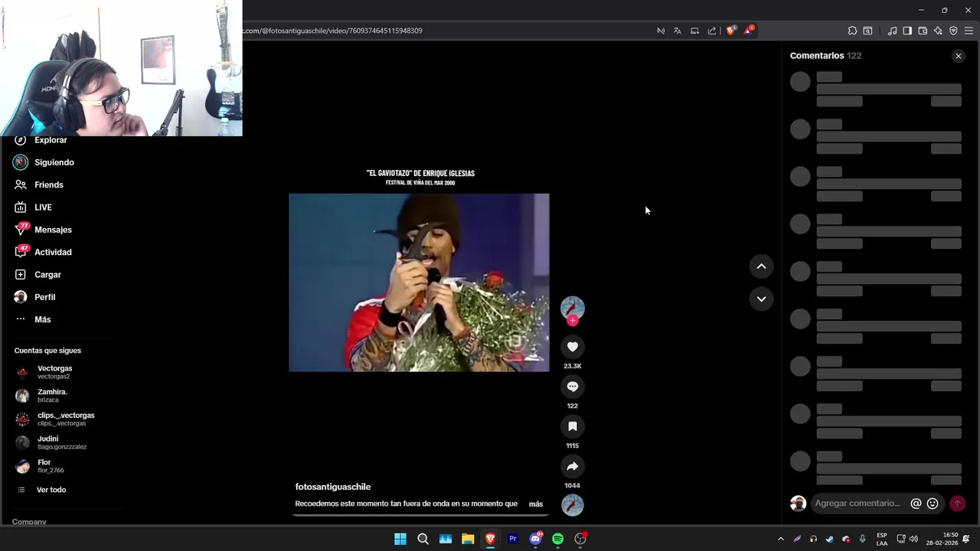The image size is (980, 551).
Task: Open emoji picker in comment box
Action: [x=933, y=504]
